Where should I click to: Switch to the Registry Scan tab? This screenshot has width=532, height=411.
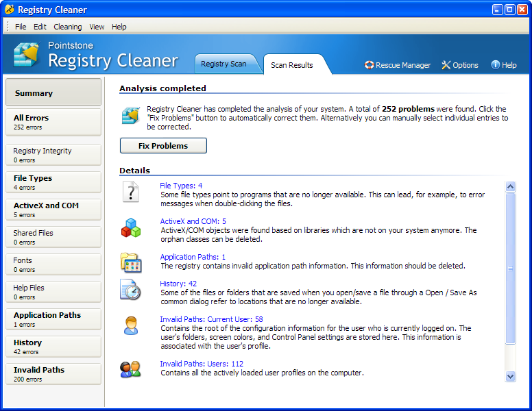[226, 64]
